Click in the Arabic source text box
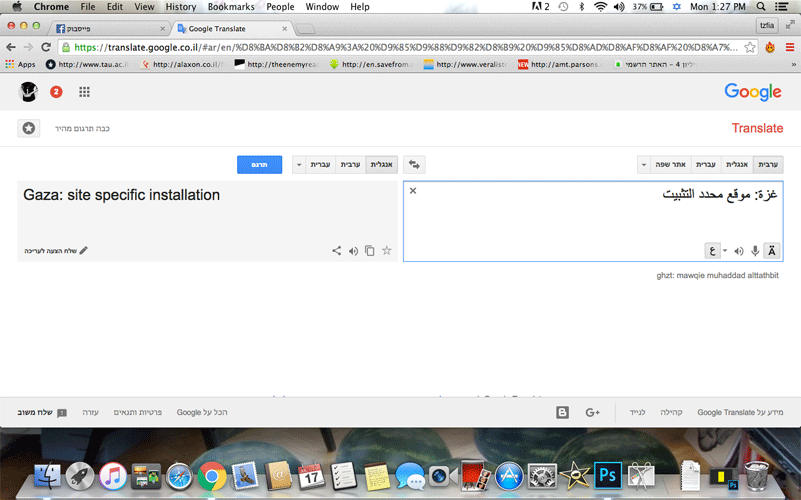 (x=593, y=221)
